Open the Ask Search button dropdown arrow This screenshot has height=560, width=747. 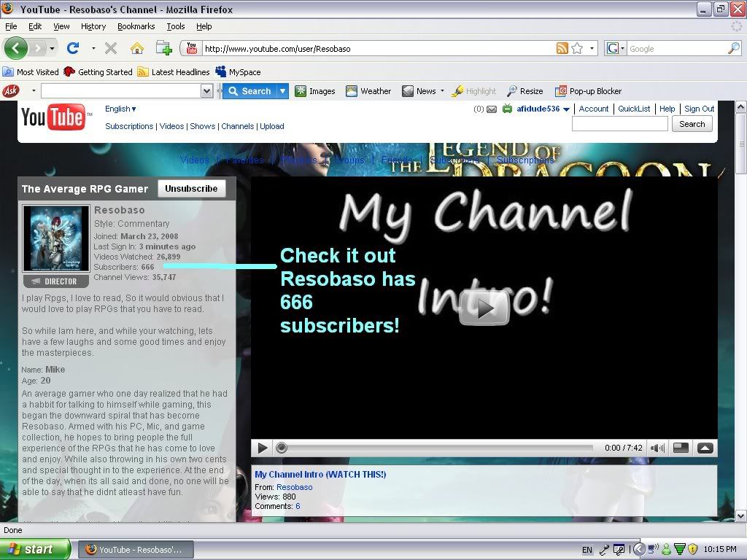[x=283, y=91]
